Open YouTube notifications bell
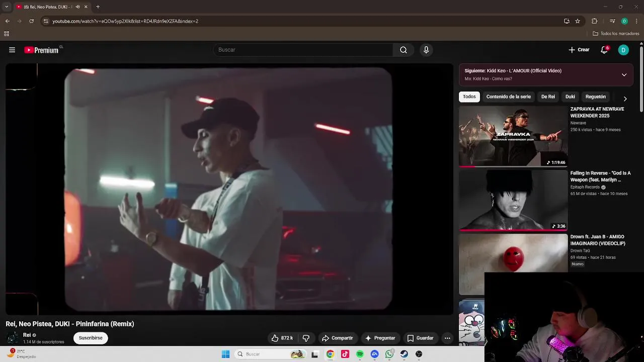This screenshot has height=362, width=644. pos(604,50)
